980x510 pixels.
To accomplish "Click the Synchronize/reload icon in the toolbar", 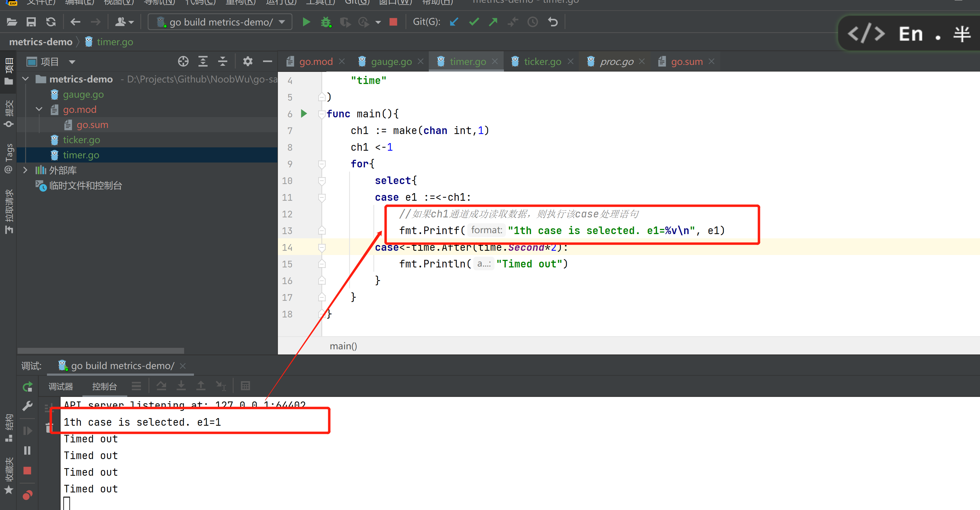I will 51,22.
